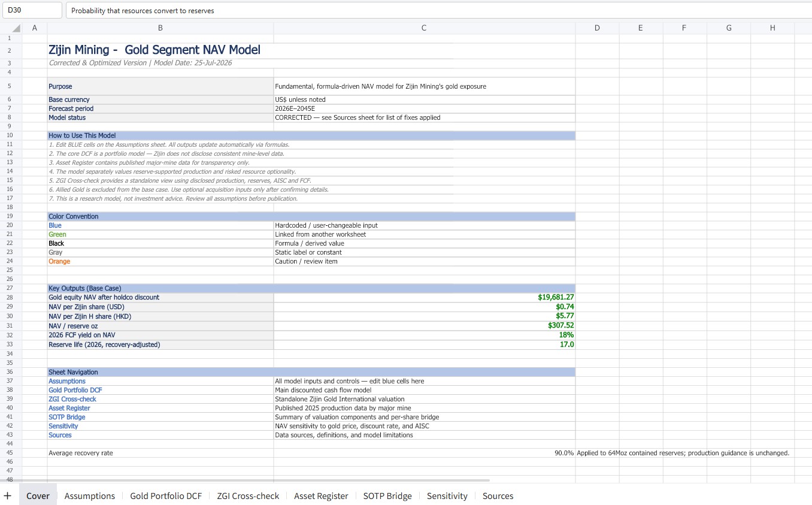
Task: Select the column A header
Action: [x=35, y=28]
